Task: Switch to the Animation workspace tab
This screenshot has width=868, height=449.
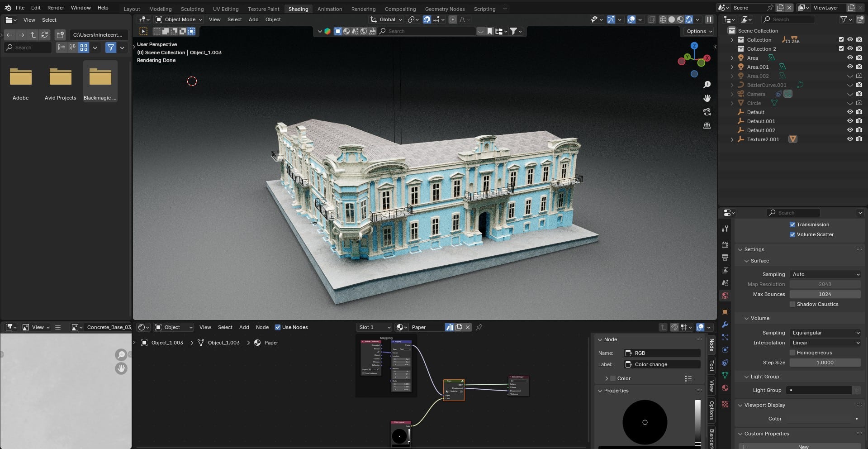Action: pos(329,9)
